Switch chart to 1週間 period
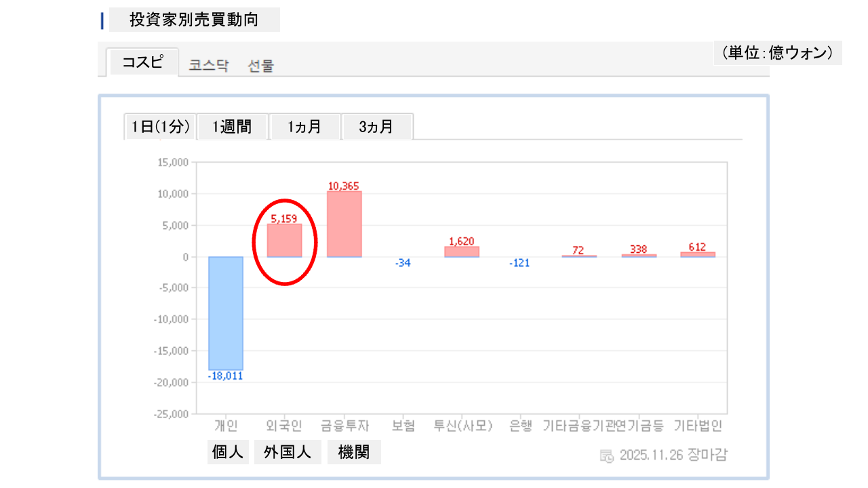Image resolution: width=868 pixels, height=488 pixels. click(232, 127)
